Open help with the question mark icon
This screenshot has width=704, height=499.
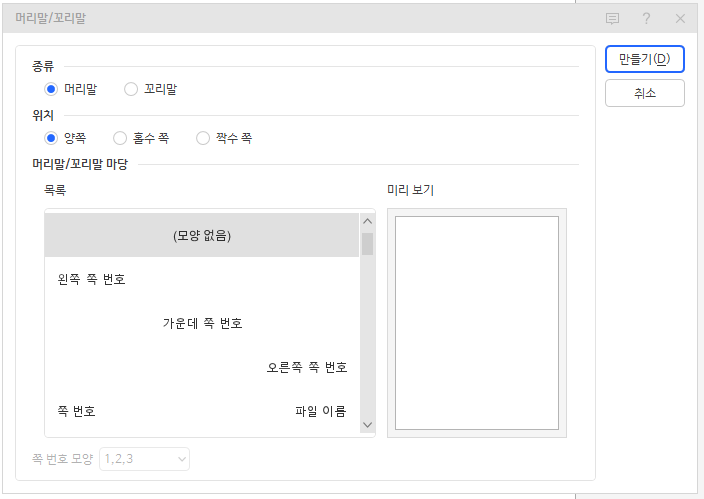pyautogui.click(x=646, y=18)
